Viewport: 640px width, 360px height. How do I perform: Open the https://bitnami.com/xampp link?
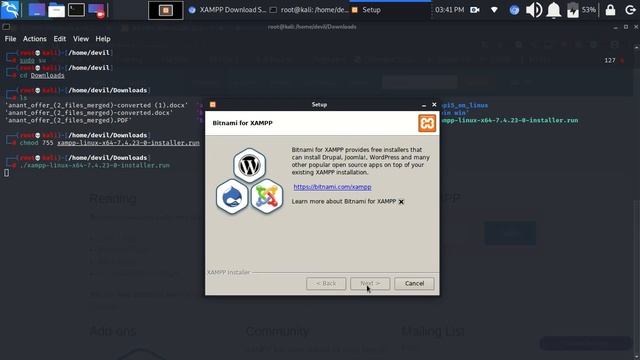coord(332,187)
